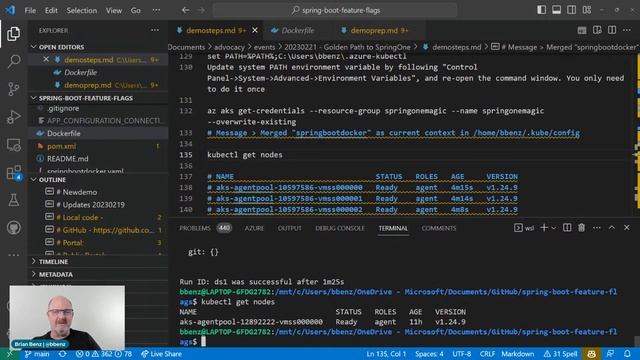Screen dimensions: 640x360
Task: Open editor more actions menu
Action: [627, 30]
